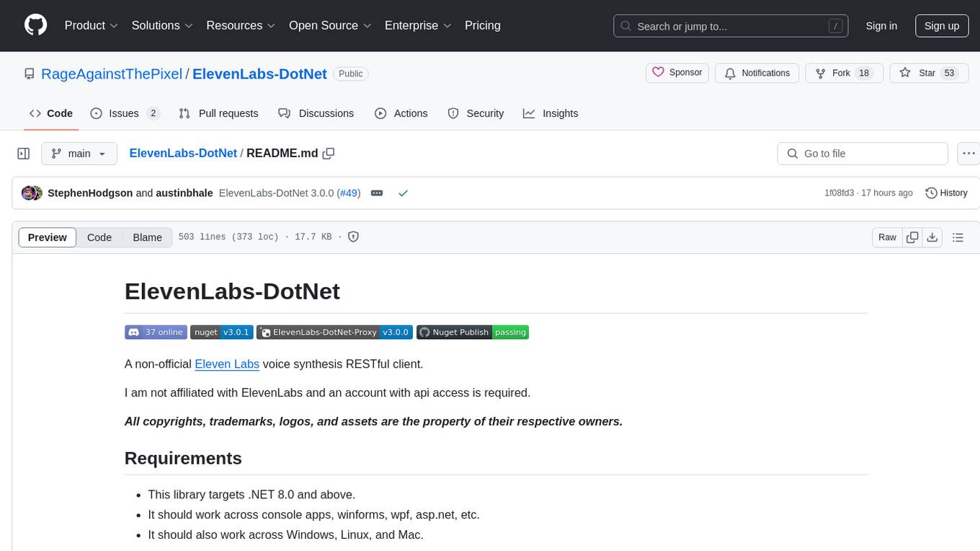Open the main branch selector dropdown
This screenshot has width=980, height=551.
click(79, 154)
